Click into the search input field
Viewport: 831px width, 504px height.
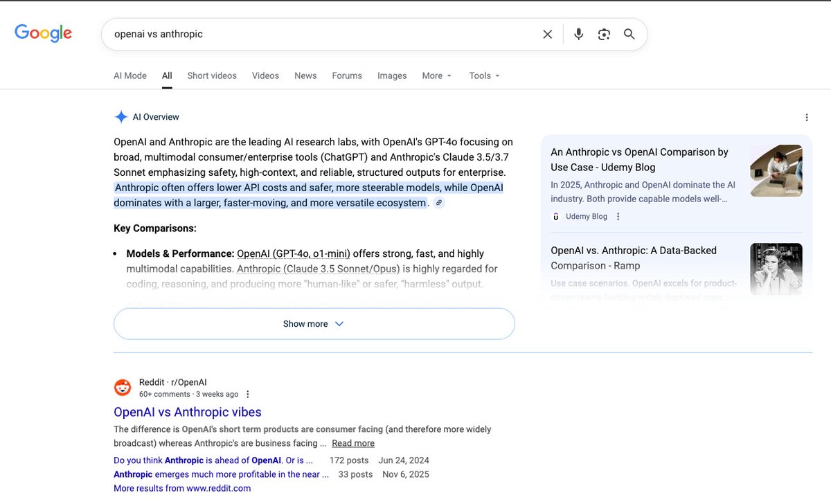[322, 34]
